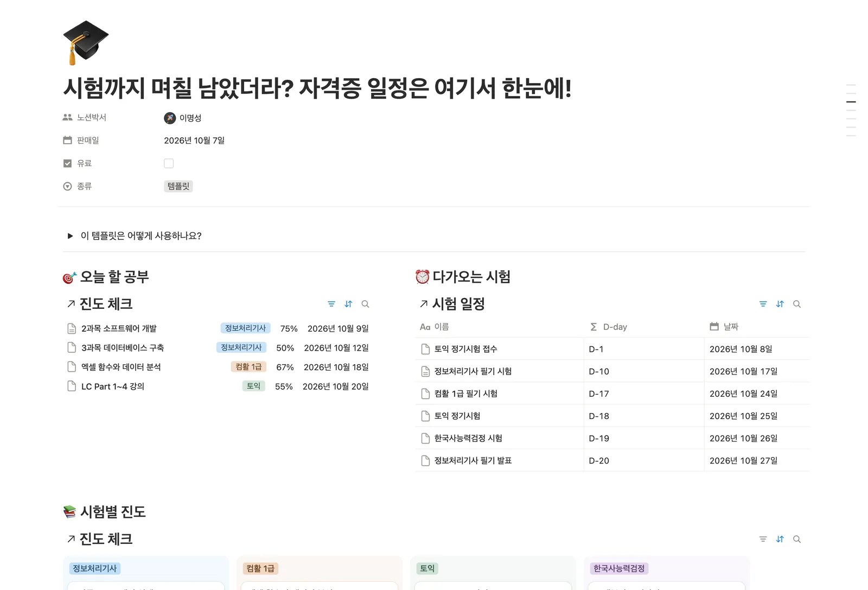Click 2026년 10월 7일 date value

(194, 141)
